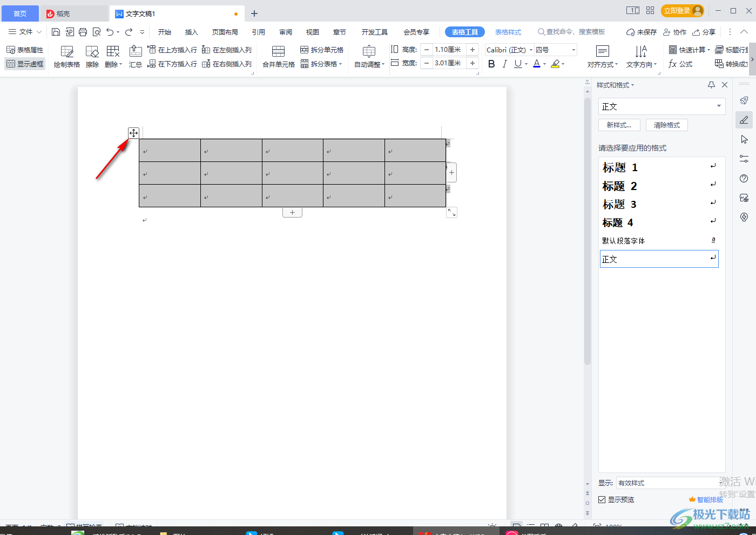Undo the last action
This screenshot has width=756, height=535.
click(110, 32)
